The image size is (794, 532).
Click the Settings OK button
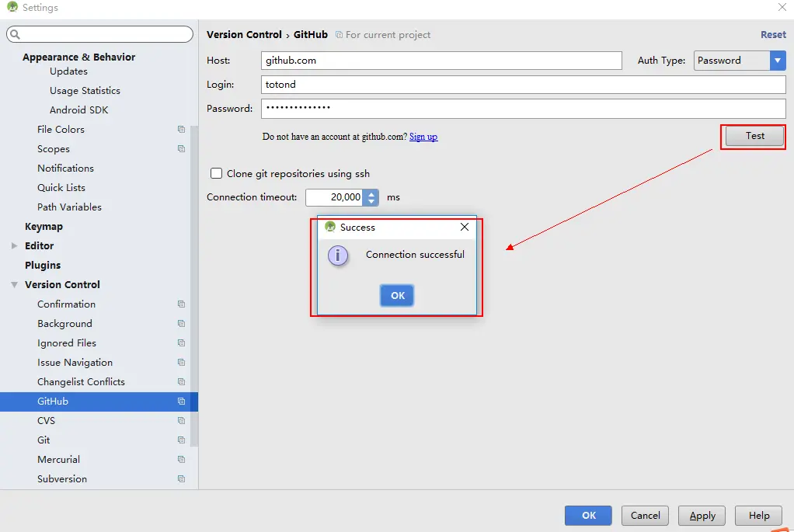click(x=588, y=515)
